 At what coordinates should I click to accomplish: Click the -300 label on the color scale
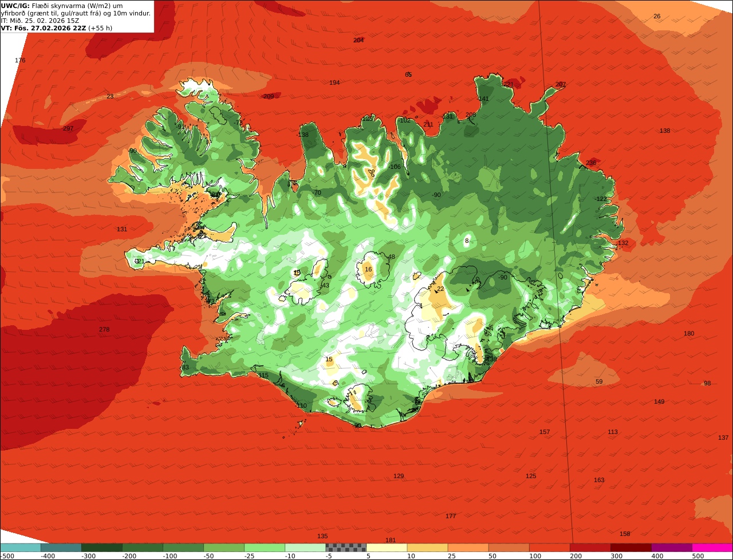(88, 556)
